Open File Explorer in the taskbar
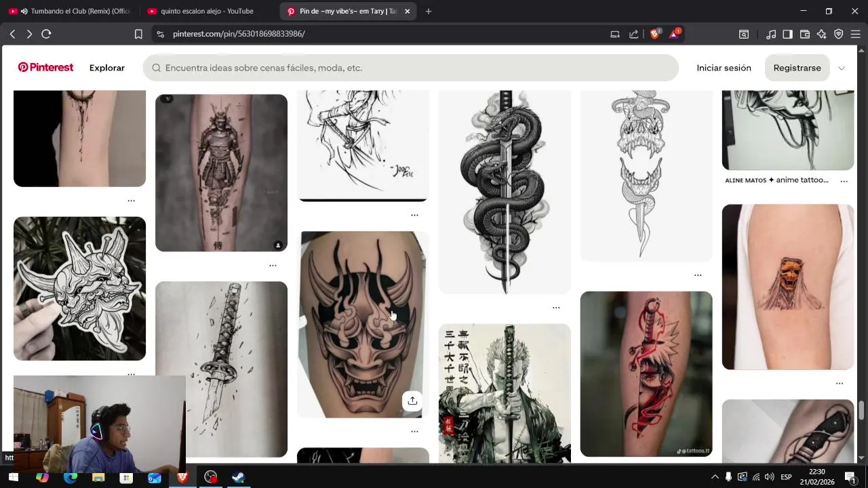The height and width of the screenshot is (488, 868). pos(98,477)
